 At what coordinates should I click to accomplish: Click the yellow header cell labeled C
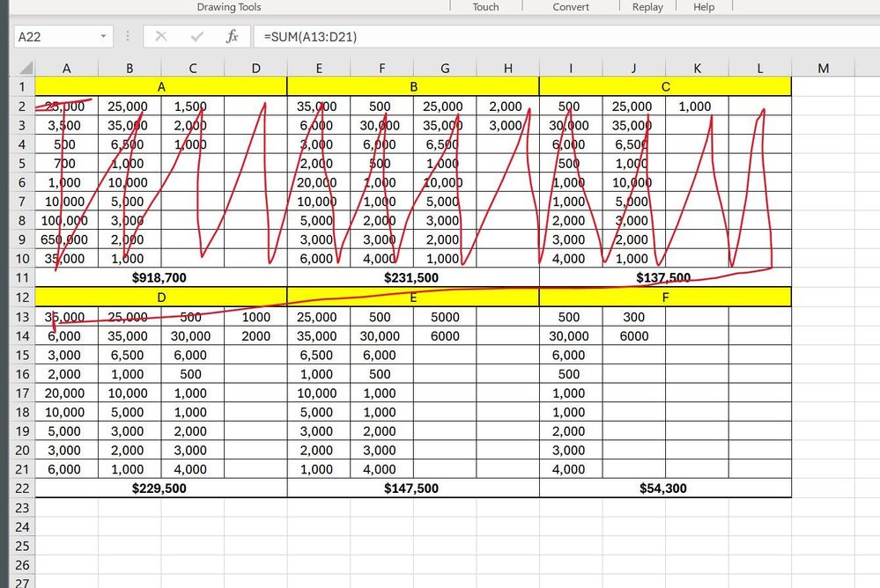tap(665, 87)
